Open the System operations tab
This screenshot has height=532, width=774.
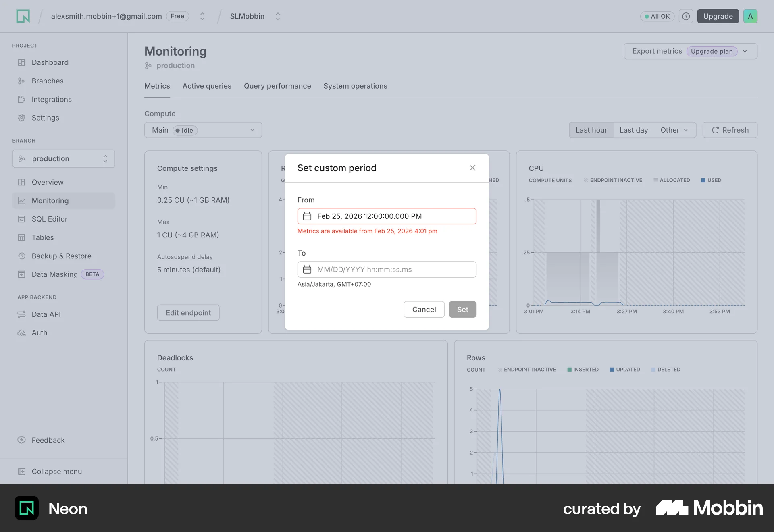coord(355,86)
